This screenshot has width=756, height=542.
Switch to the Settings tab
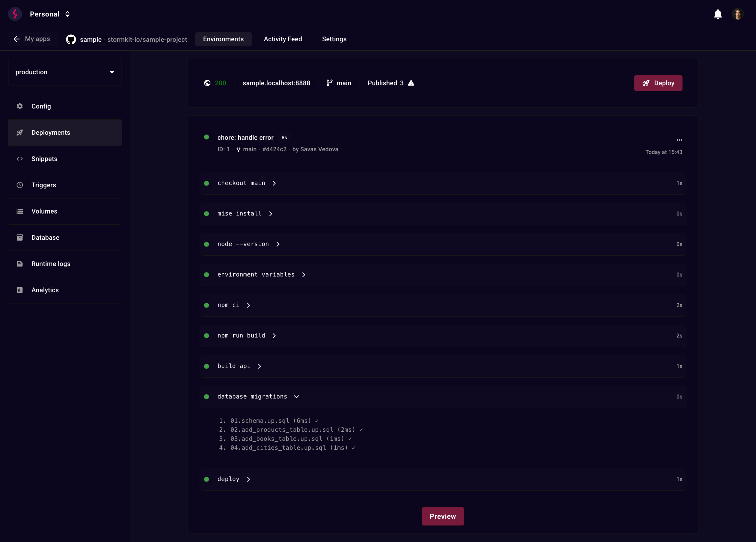click(x=334, y=39)
